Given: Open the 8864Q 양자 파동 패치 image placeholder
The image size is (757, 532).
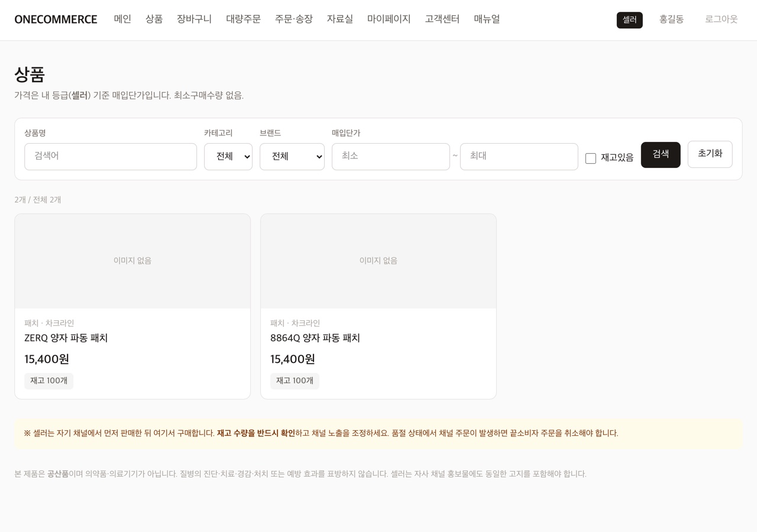Looking at the screenshot, I should tap(378, 261).
